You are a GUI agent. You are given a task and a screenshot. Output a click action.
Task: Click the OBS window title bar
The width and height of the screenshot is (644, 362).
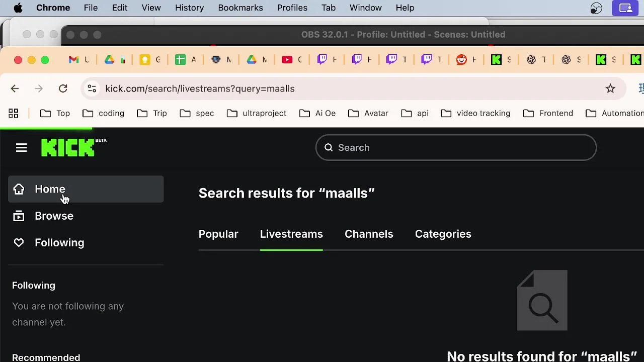coord(352,35)
